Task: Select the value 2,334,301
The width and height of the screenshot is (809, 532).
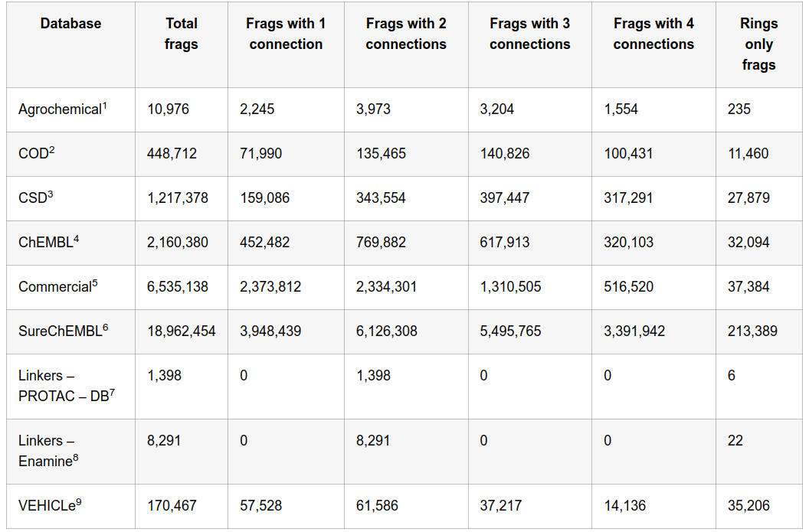Action: (x=386, y=286)
